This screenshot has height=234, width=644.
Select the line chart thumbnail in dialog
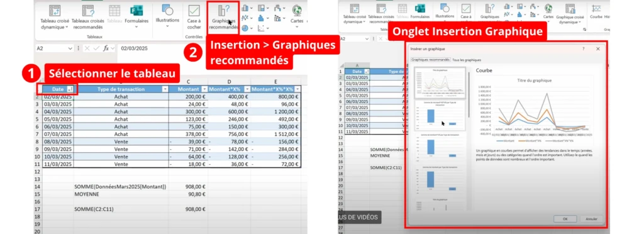coord(440,83)
